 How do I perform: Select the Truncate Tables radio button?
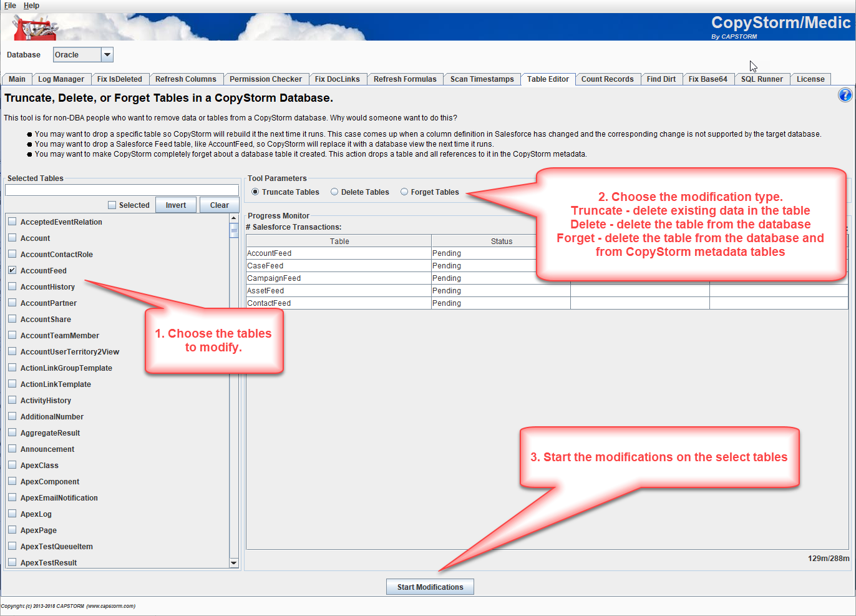pos(255,192)
